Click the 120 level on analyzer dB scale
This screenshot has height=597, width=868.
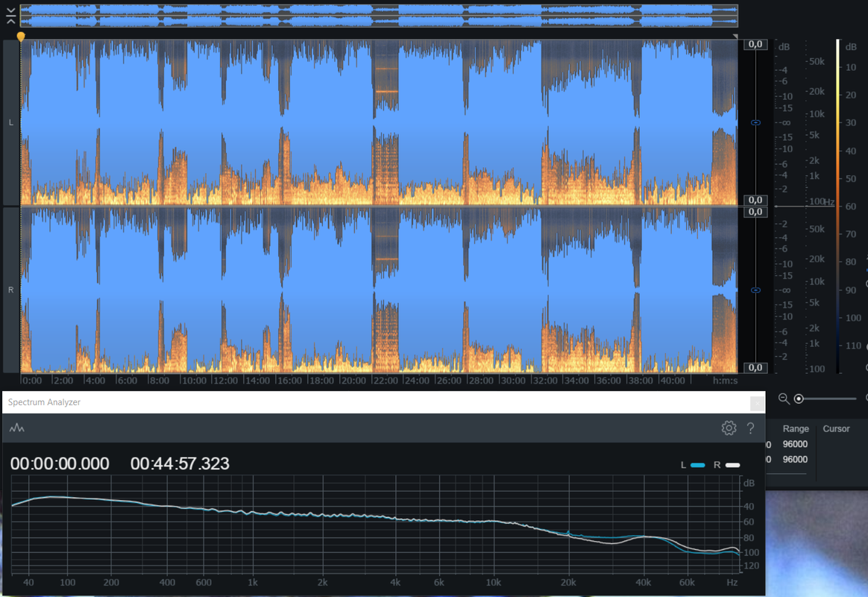coord(751,566)
